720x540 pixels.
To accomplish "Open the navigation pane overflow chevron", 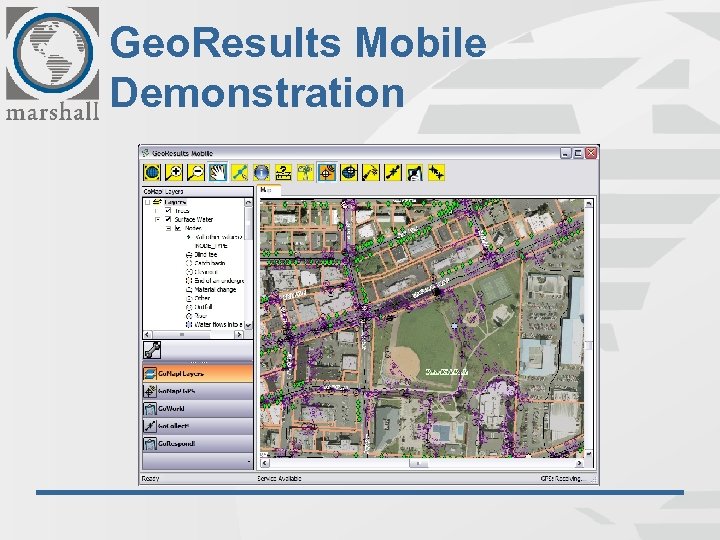I will coord(249,461).
